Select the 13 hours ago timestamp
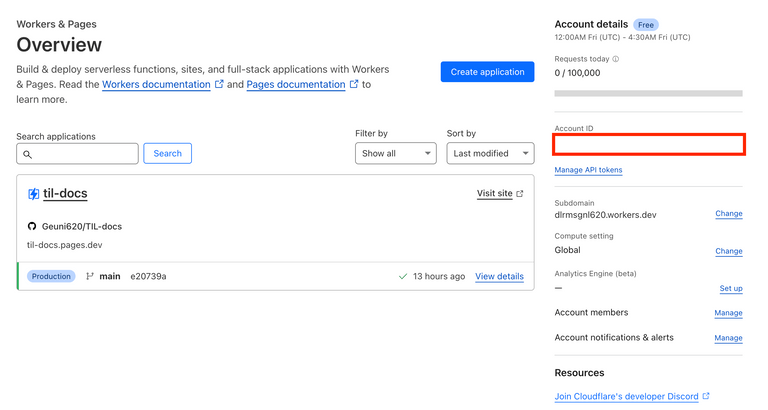 coord(439,276)
